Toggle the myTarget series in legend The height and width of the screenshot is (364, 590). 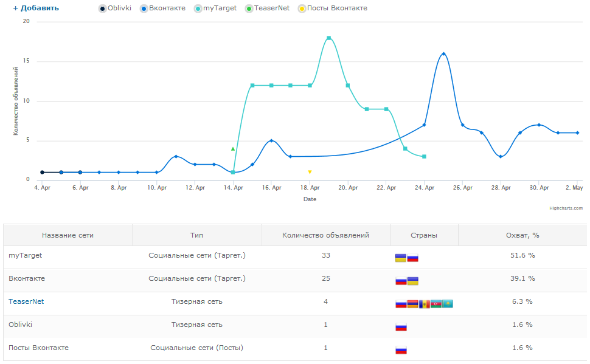pos(215,9)
